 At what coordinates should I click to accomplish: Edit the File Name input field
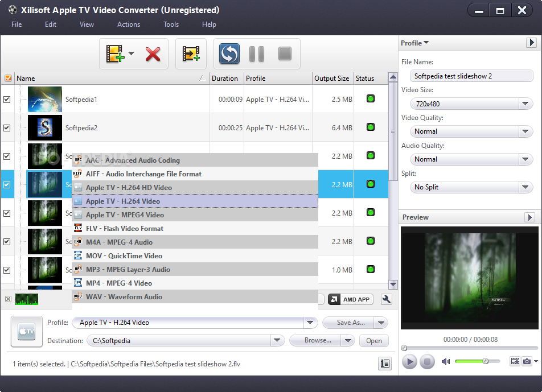click(x=471, y=76)
